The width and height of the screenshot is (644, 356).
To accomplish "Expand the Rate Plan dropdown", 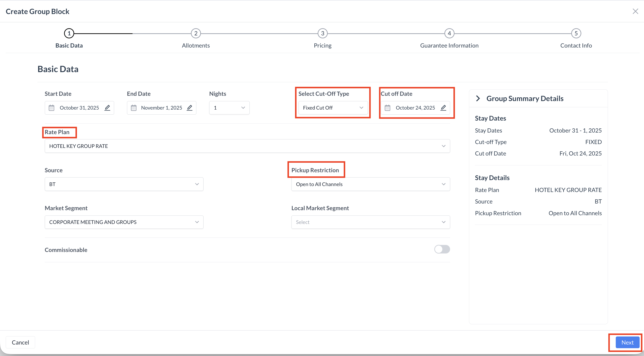I will pyautogui.click(x=247, y=146).
